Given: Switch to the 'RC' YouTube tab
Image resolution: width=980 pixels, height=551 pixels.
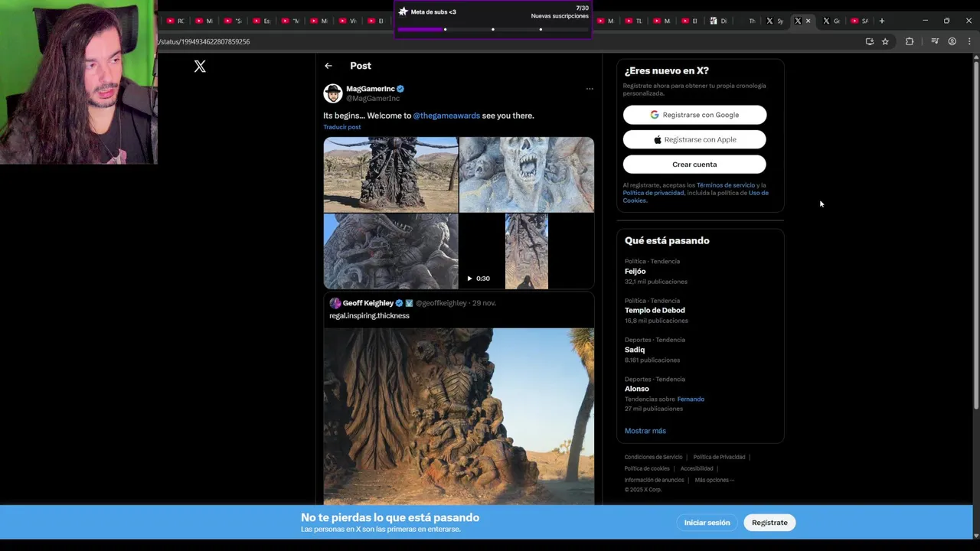Looking at the screenshot, I should click(x=175, y=21).
